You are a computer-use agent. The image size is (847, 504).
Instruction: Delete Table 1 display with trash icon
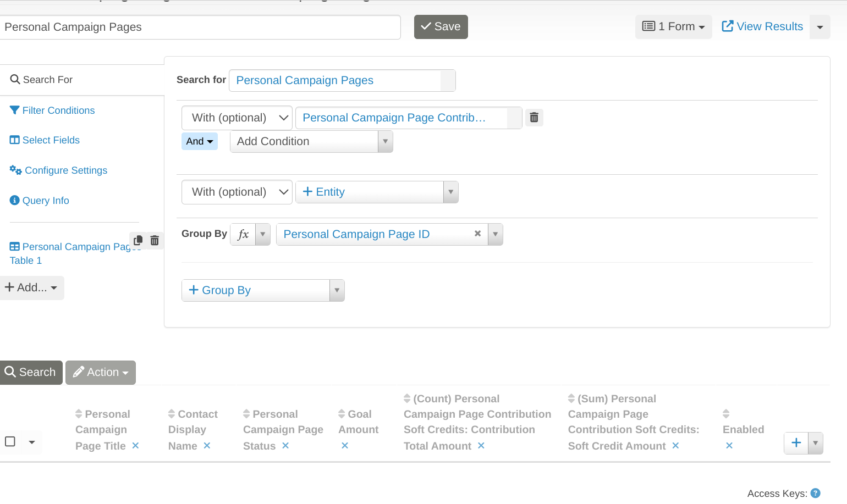[155, 240]
